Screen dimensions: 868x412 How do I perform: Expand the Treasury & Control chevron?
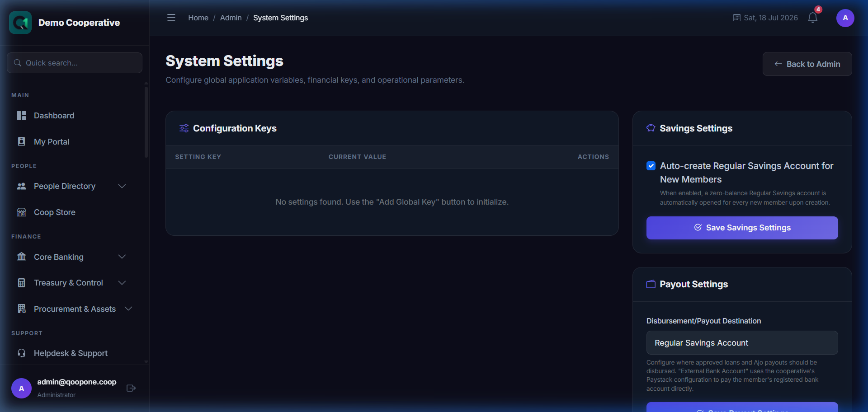[122, 283]
